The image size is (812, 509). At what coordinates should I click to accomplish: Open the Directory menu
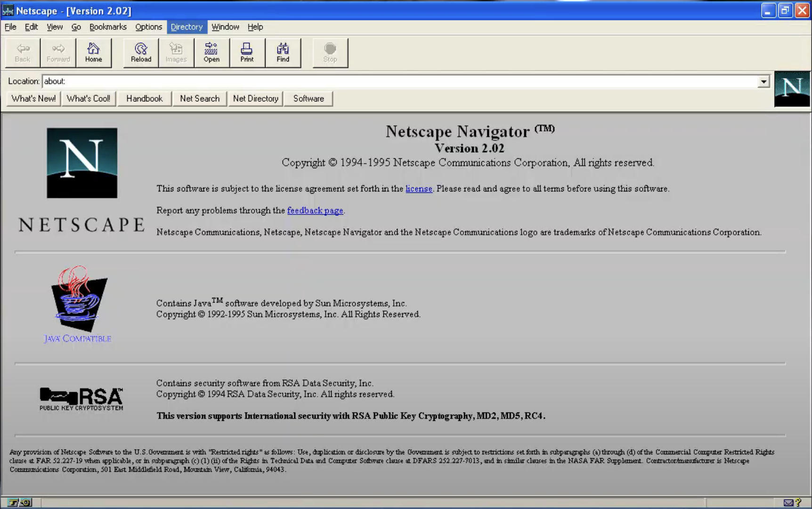187,27
